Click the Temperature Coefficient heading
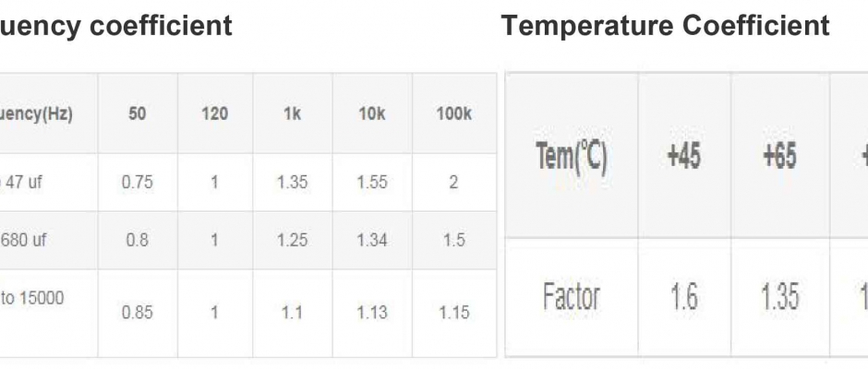The width and height of the screenshot is (868, 369). [x=665, y=26]
